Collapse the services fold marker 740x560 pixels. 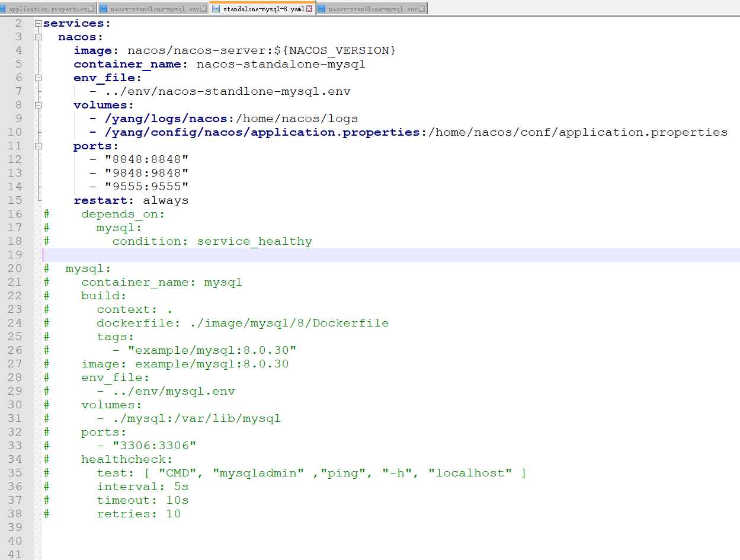tap(37, 23)
